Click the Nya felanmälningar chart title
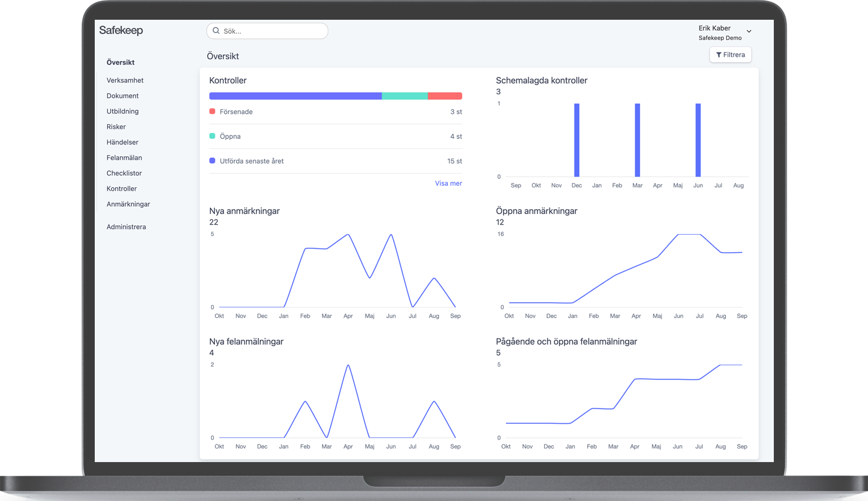The width and height of the screenshot is (868, 501). click(246, 341)
